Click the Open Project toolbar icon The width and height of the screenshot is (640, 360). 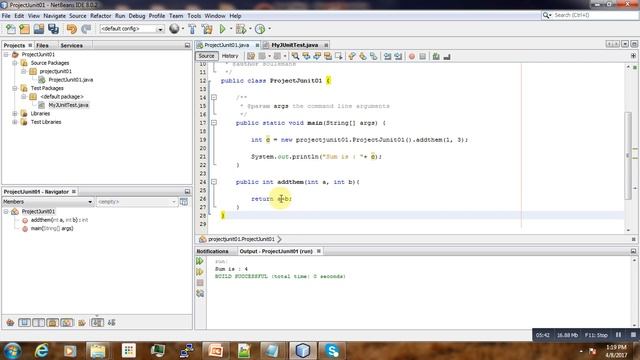coord(39,29)
